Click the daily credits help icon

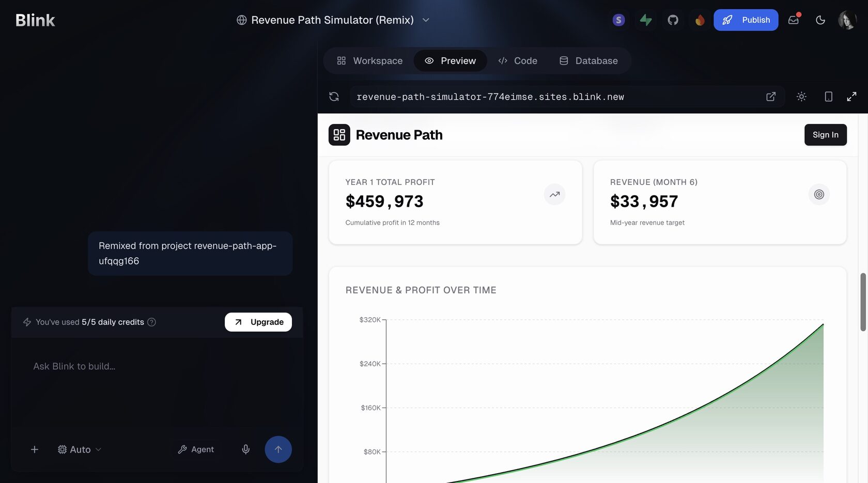click(x=151, y=322)
